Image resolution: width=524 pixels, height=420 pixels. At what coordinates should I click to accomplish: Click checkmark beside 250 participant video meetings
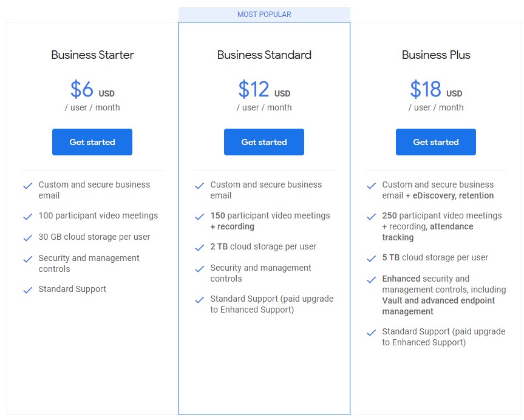pos(371,217)
